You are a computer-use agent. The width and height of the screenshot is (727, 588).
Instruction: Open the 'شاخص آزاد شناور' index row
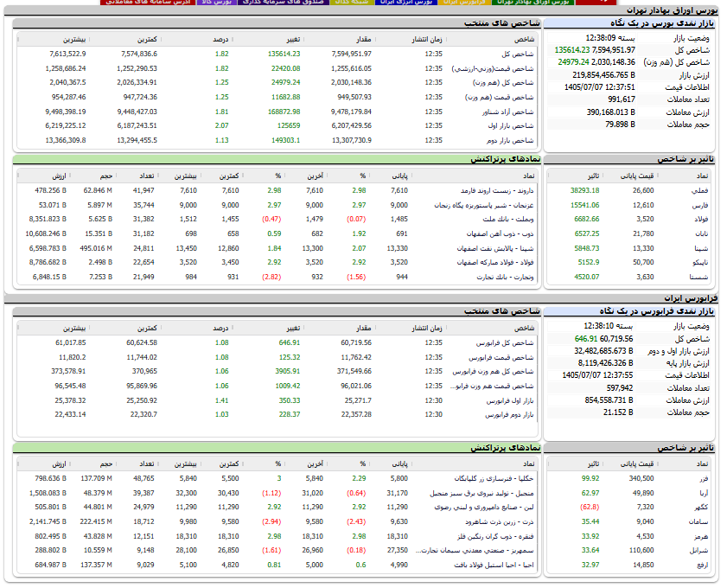click(277, 112)
